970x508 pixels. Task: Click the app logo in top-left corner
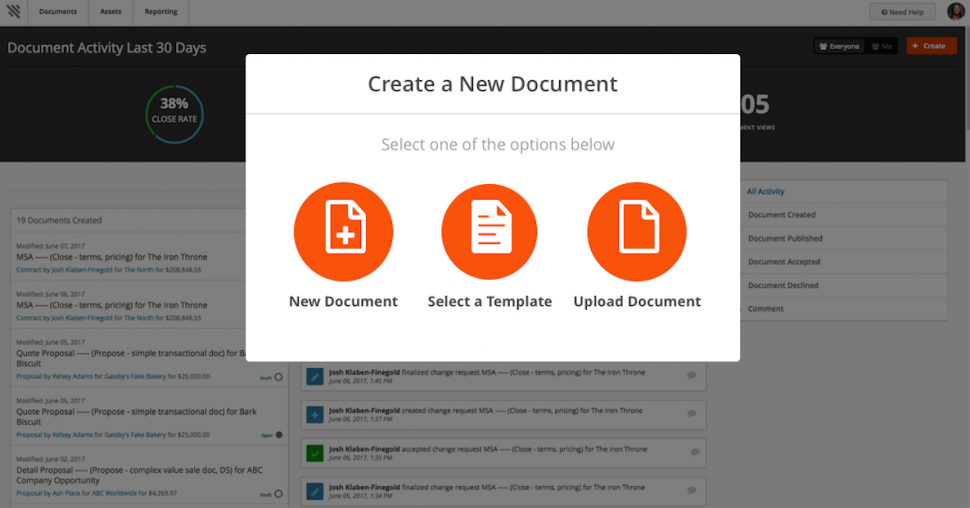click(x=14, y=12)
